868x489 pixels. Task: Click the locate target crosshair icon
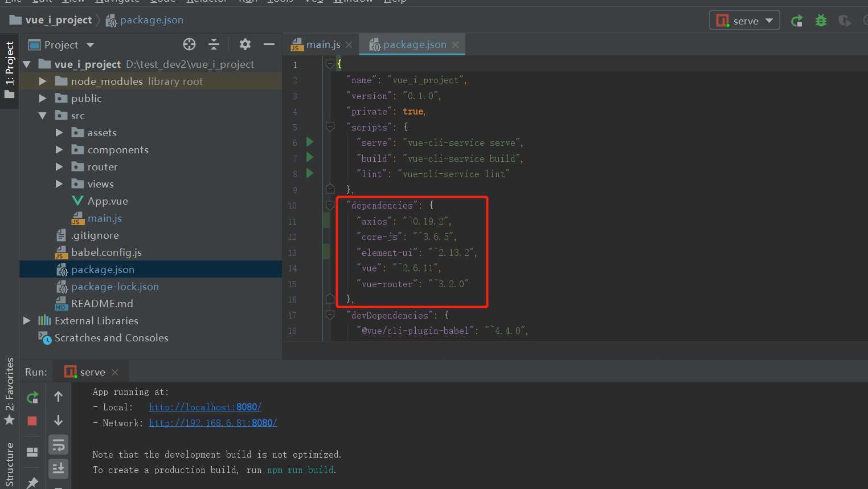pyautogui.click(x=189, y=44)
